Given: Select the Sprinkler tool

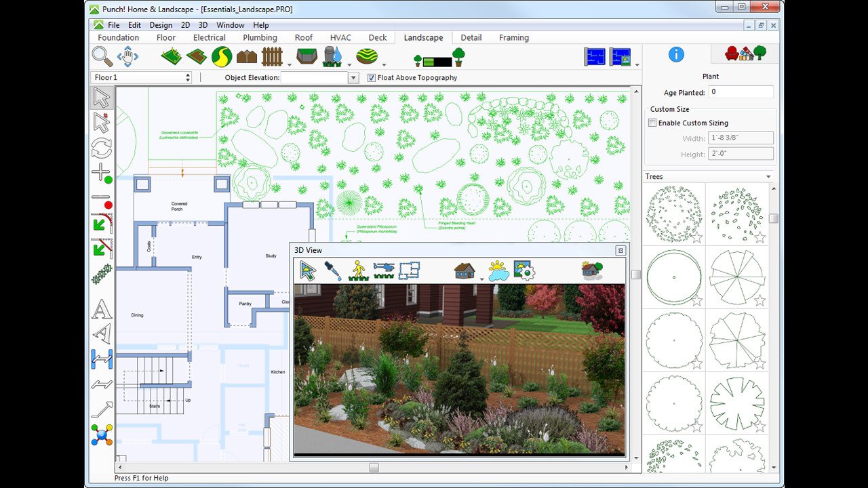Looking at the screenshot, I should (x=332, y=56).
